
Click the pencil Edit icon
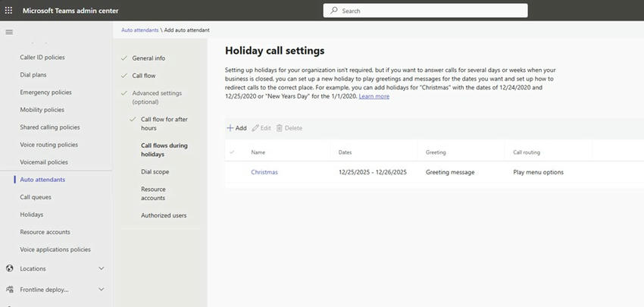click(x=255, y=128)
